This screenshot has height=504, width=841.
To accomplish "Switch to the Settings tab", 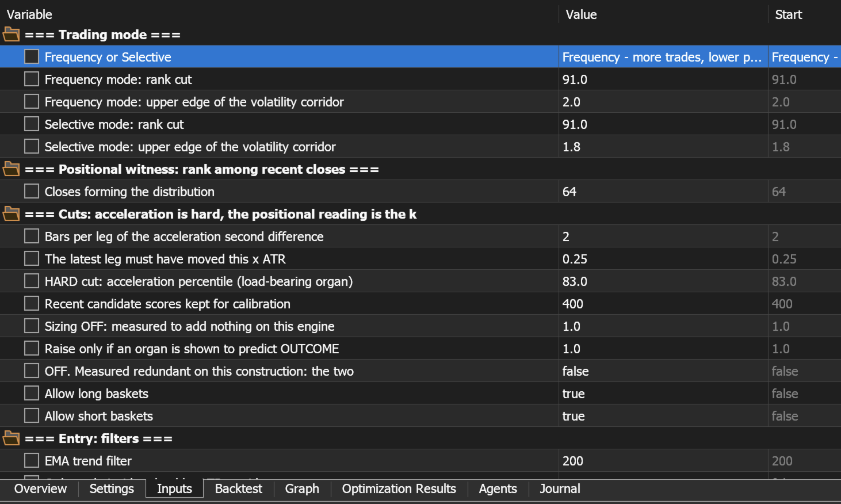I will [112, 489].
